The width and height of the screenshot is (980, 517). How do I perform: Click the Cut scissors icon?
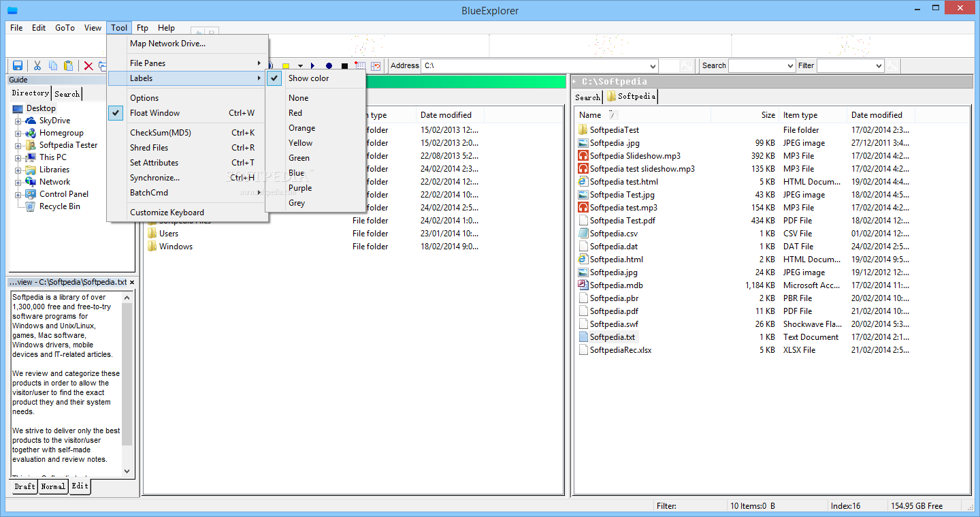click(x=37, y=65)
